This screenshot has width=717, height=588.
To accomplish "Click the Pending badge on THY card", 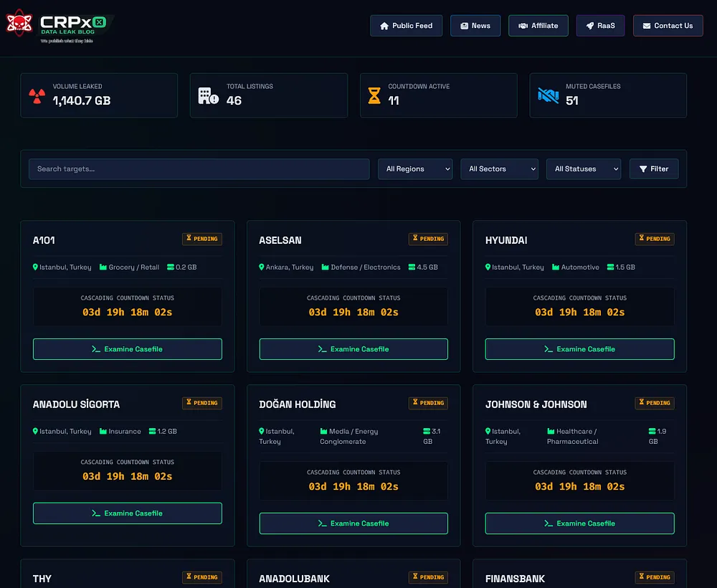I will coord(201,577).
